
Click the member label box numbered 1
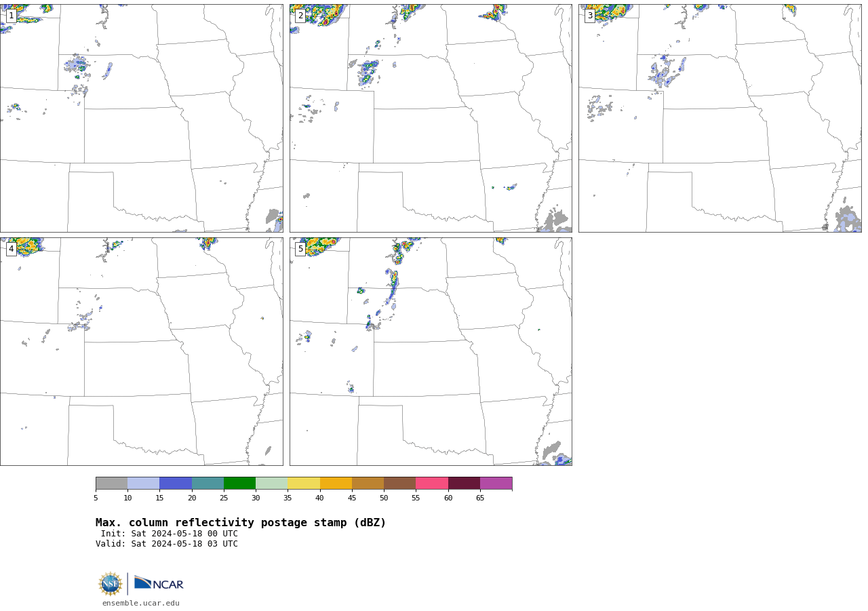[x=11, y=16]
